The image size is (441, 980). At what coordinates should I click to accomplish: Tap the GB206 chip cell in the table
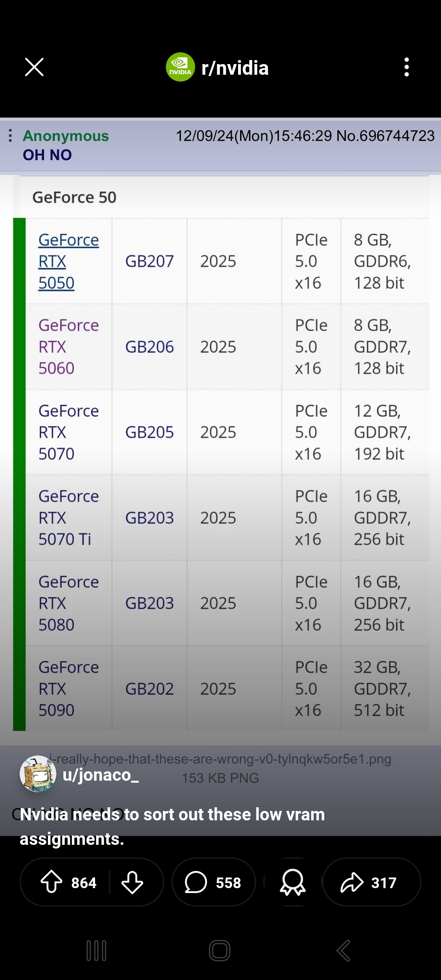click(149, 347)
